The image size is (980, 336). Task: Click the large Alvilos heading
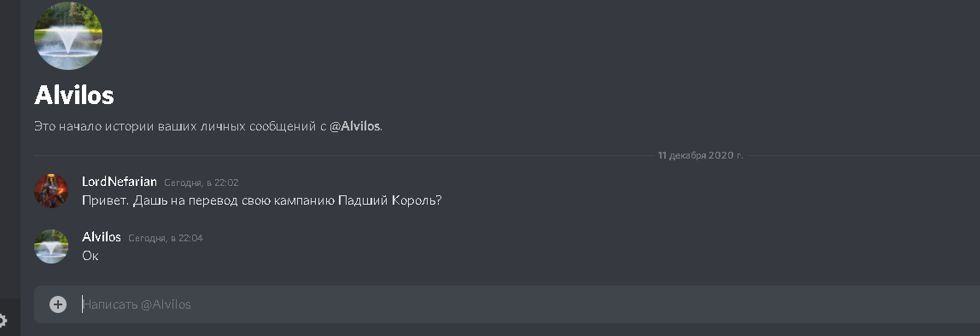click(73, 96)
